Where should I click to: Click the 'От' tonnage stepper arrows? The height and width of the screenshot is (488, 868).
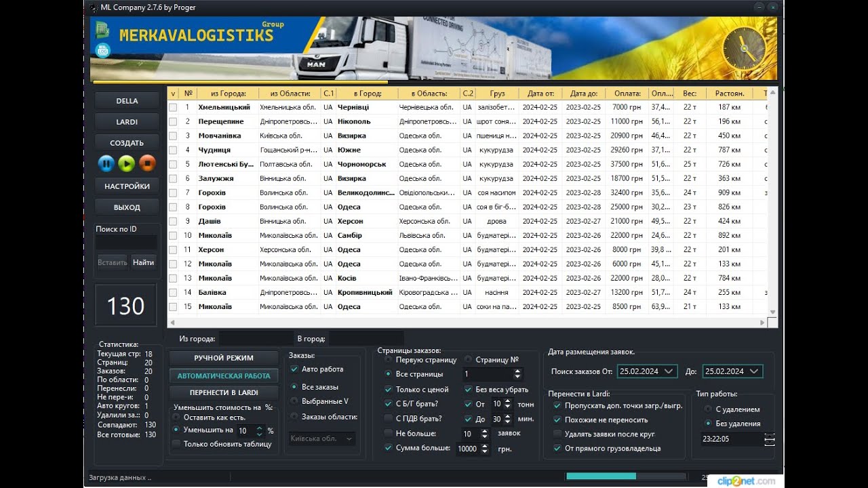(x=507, y=404)
